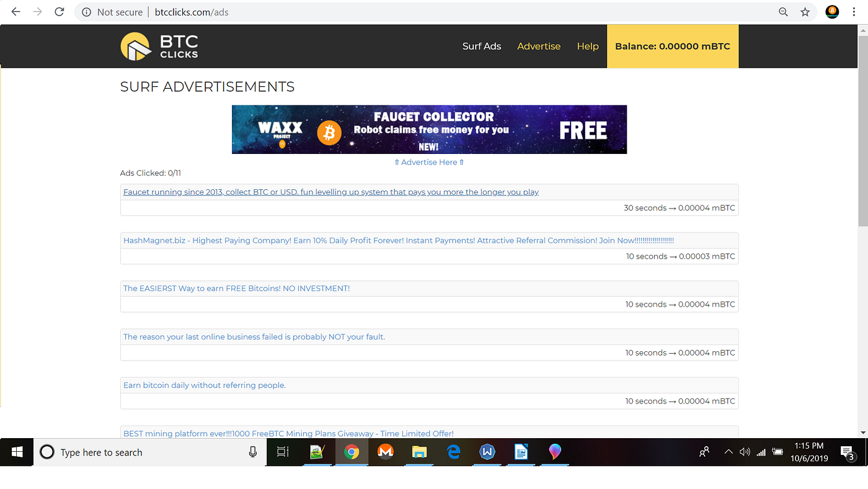Click the '30 seconds → 0.00004 mBTC' text
Image resolution: width=868 pixels, height=489 pixels.
coord(680,208)
